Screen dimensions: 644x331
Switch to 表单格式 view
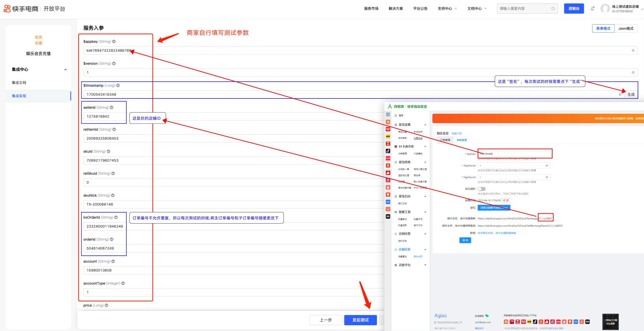pyautogui.click(x=603, y=28)
